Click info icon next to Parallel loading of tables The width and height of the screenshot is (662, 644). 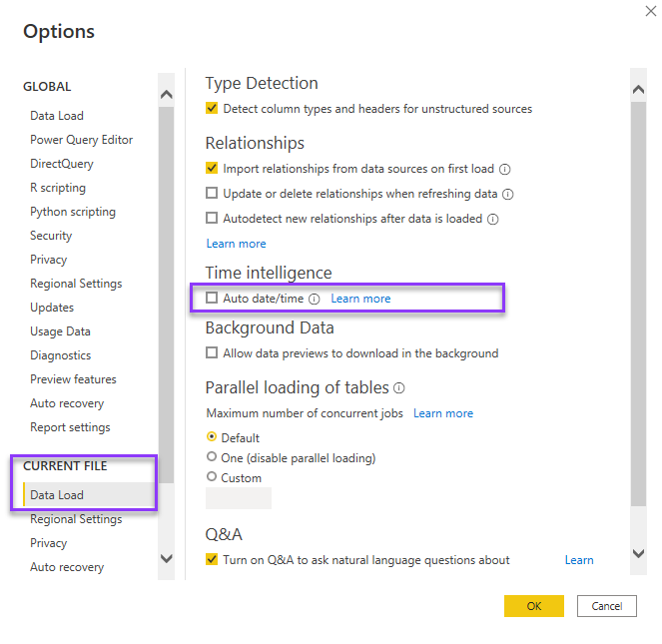point(399,387)
